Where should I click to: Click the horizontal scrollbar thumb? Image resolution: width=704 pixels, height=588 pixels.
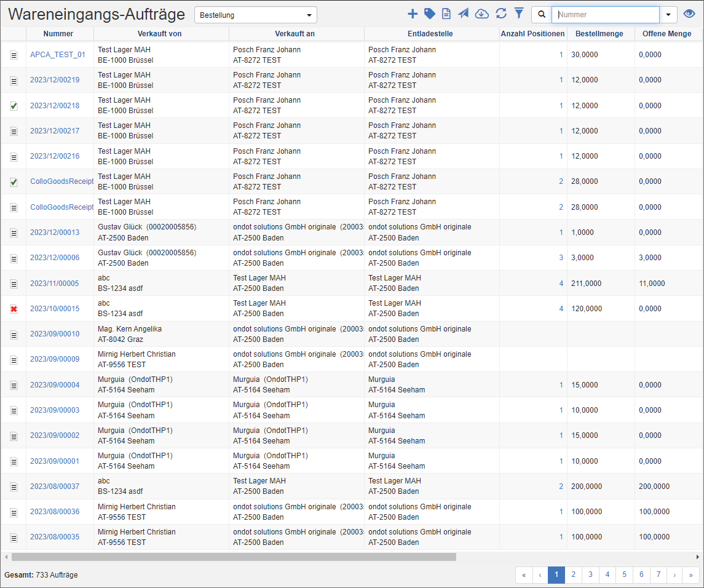234,557
